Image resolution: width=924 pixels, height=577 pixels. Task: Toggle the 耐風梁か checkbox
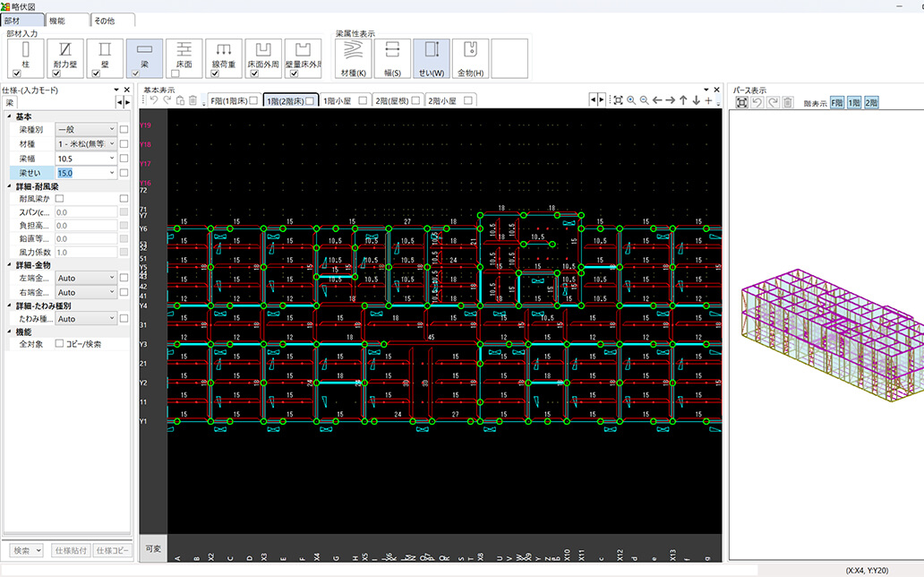click(60, 198)
